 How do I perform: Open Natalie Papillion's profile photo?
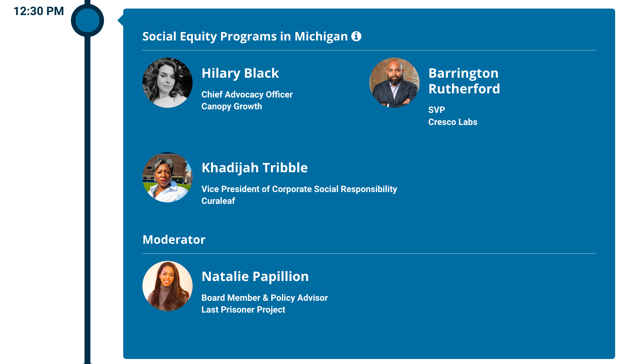tap(168, 286)
